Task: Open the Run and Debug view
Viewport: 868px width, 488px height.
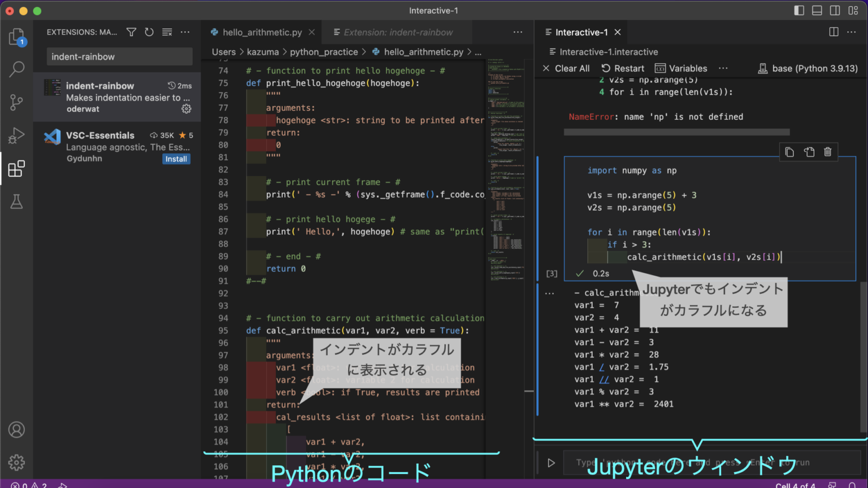Action: (x=16, y=136)
